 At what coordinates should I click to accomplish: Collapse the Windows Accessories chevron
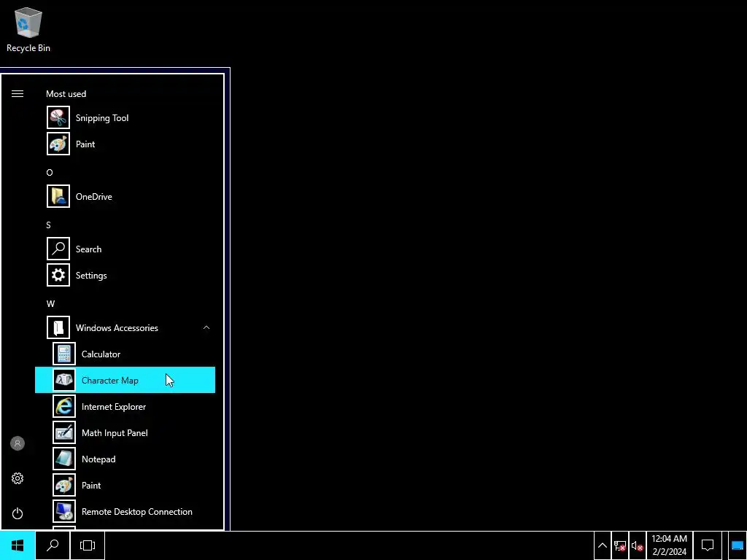pyautogui.click(x=206, y=327)
